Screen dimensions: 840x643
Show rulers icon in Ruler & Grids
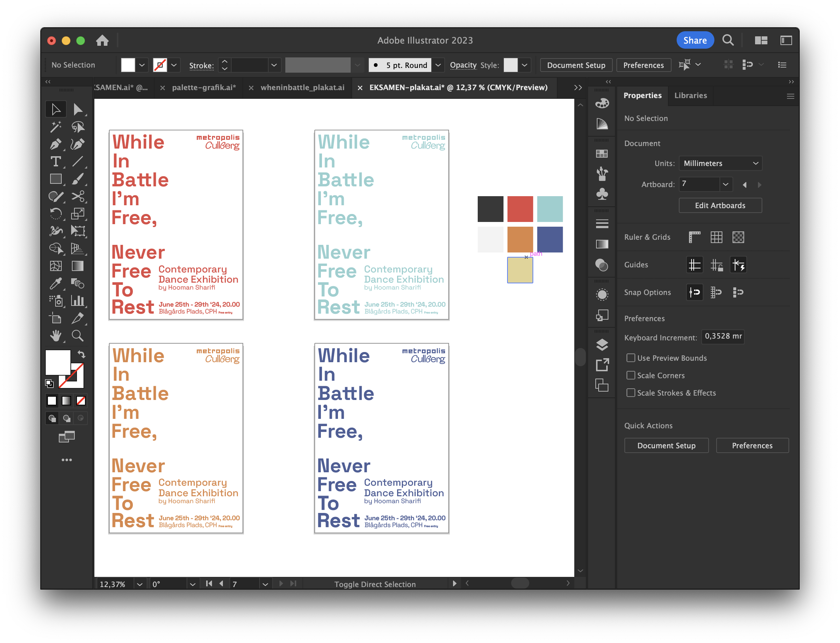[x=695, y=237]
